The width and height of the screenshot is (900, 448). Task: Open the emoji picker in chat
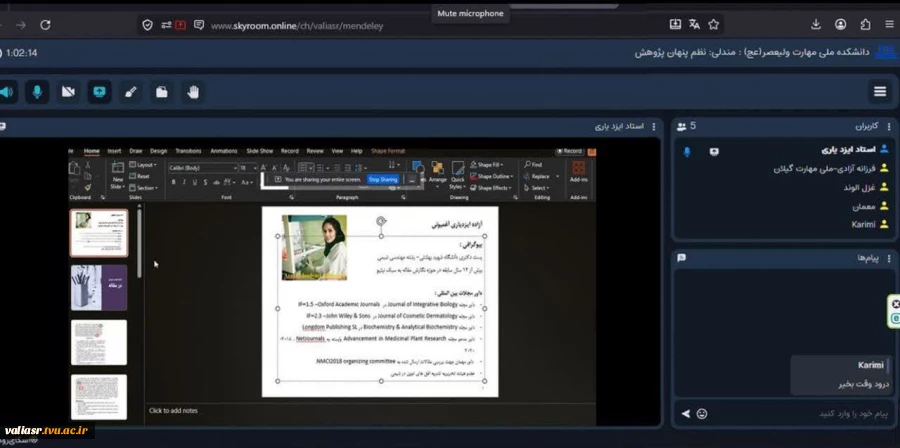click(x=701, y=414)
